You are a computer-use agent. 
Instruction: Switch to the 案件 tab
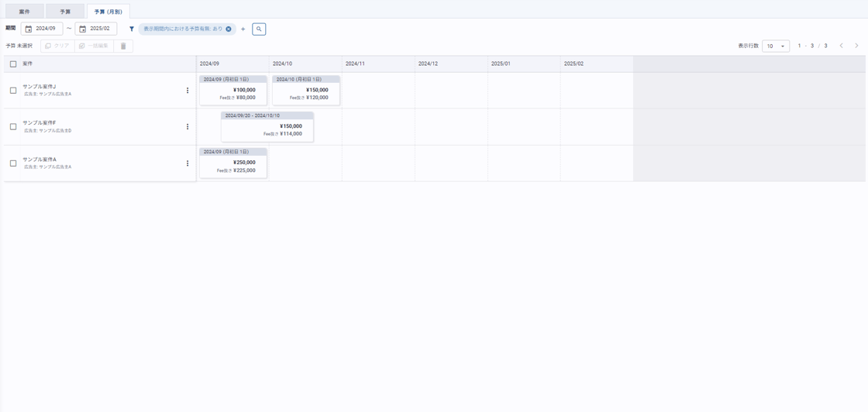click(24, 12)
